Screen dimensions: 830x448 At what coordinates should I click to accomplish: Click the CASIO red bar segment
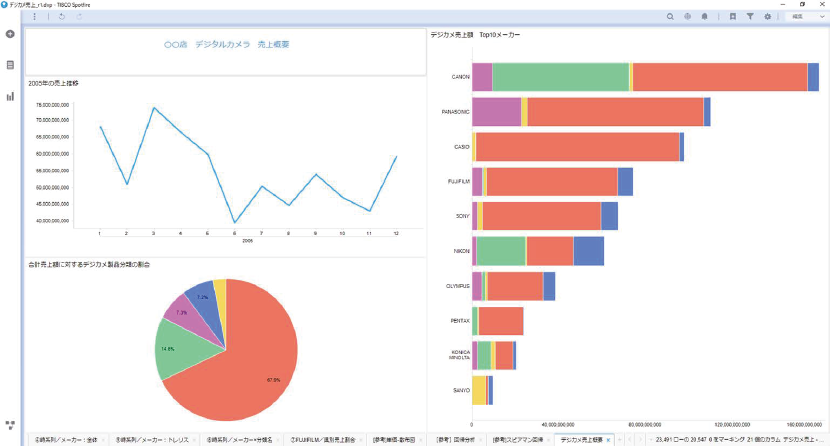click(578, 147)
